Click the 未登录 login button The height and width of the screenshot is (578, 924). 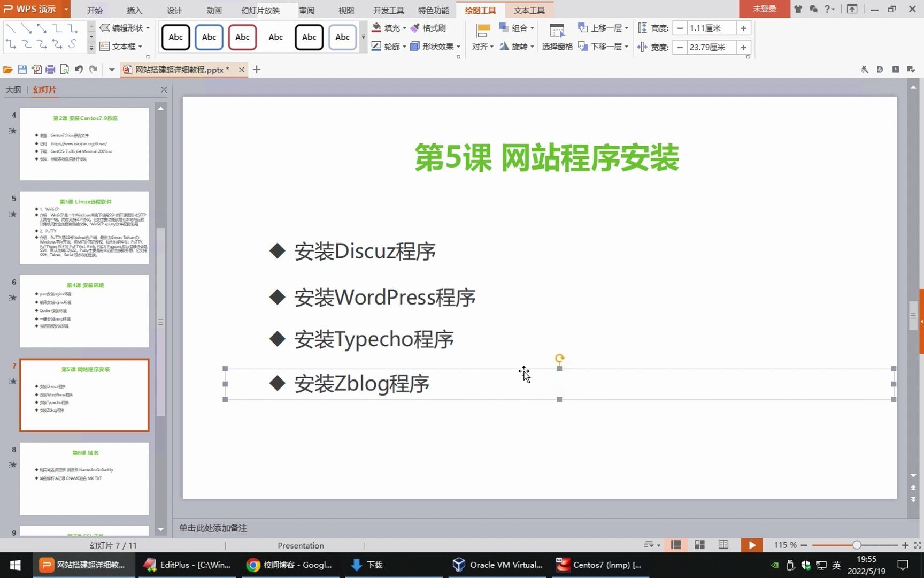[x=765, y=9]
